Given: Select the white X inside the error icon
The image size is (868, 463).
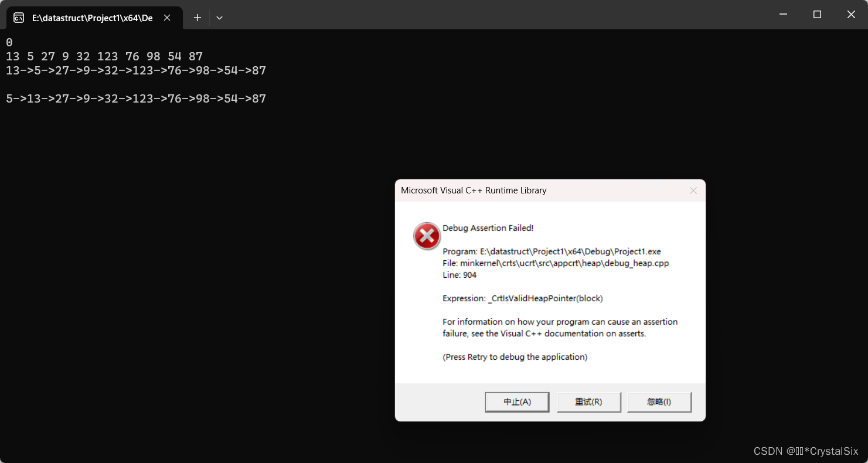Looking at the screenshot, I should 427,236.
